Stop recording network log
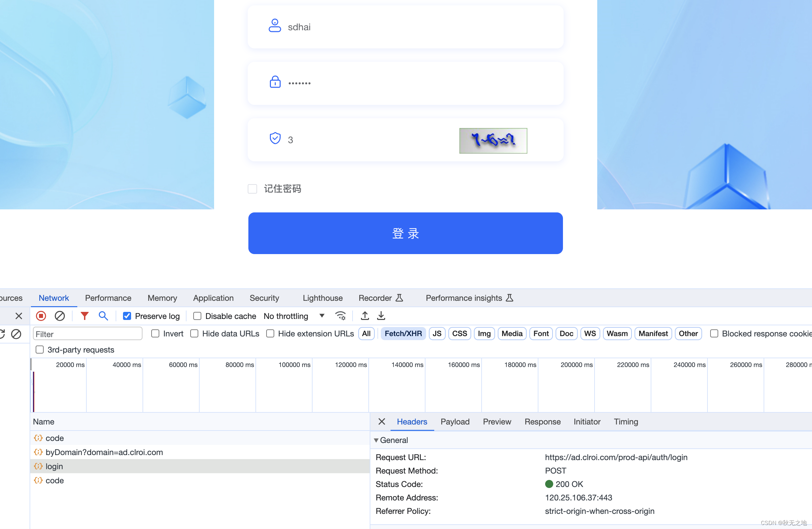This screenshot has height=529, width=812. [41, 316]
